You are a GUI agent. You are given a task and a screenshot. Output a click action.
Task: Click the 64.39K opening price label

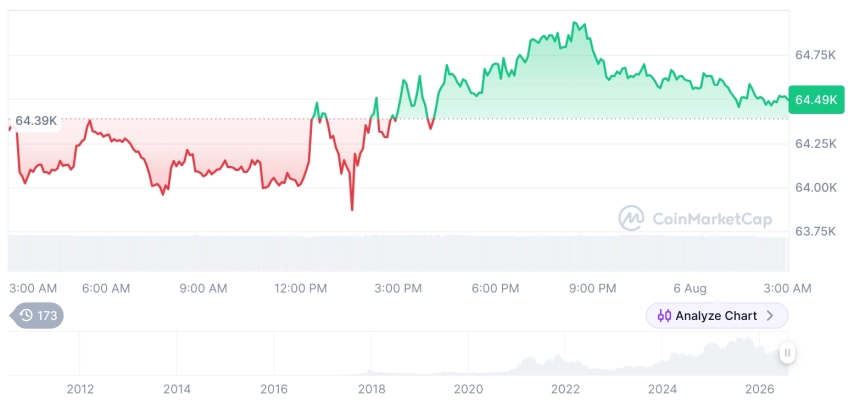pos(36,121)
